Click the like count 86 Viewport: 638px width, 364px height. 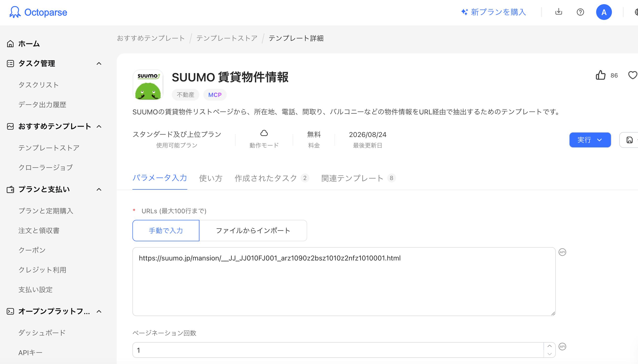click(x=614, y=75)
